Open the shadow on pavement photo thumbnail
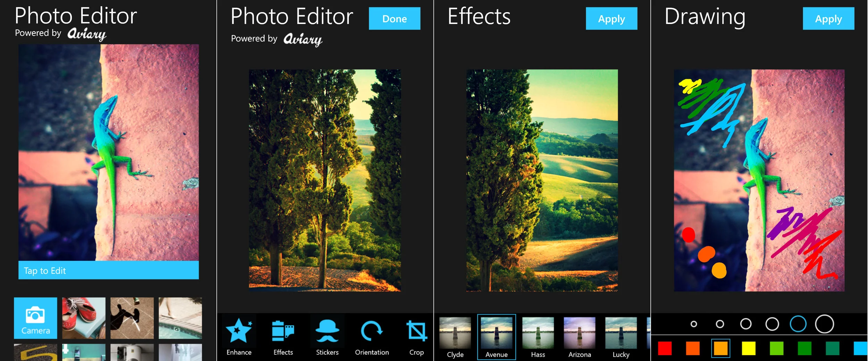This screenshot has height=361, width=868. click(x=132, y=318)
